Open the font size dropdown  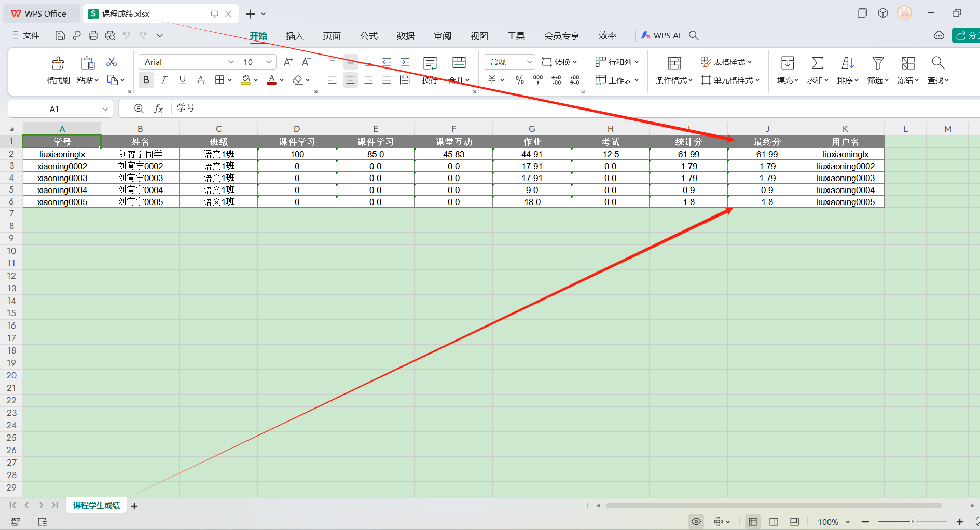269,62
